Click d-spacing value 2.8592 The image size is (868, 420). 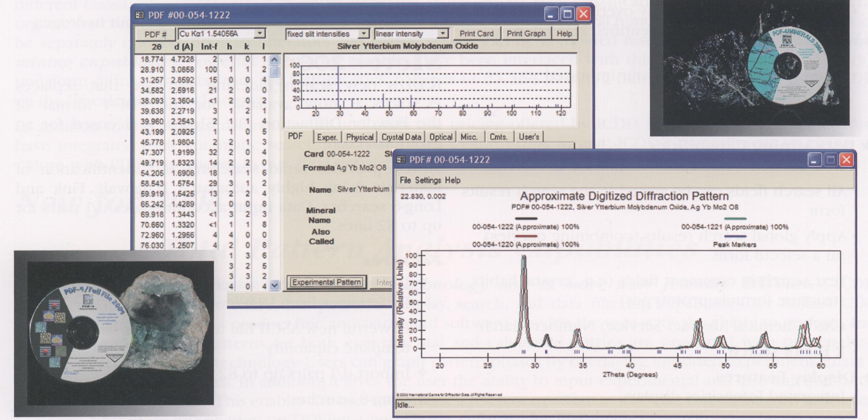183,80
